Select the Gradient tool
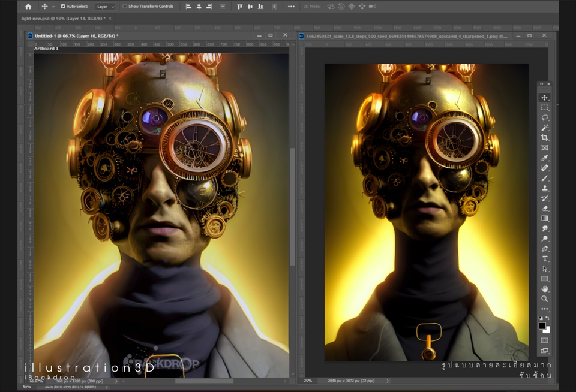This screenshot has width=576, height=392. click(544, 218)
